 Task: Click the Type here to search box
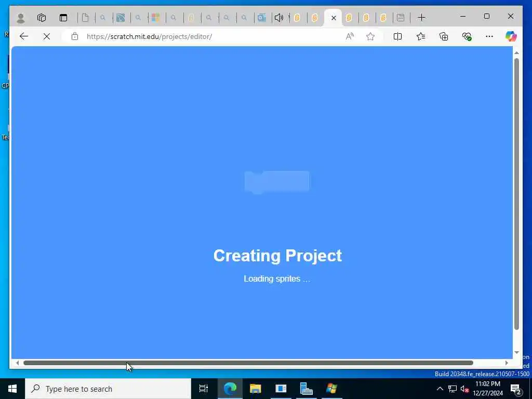click(x=108, y=389)
